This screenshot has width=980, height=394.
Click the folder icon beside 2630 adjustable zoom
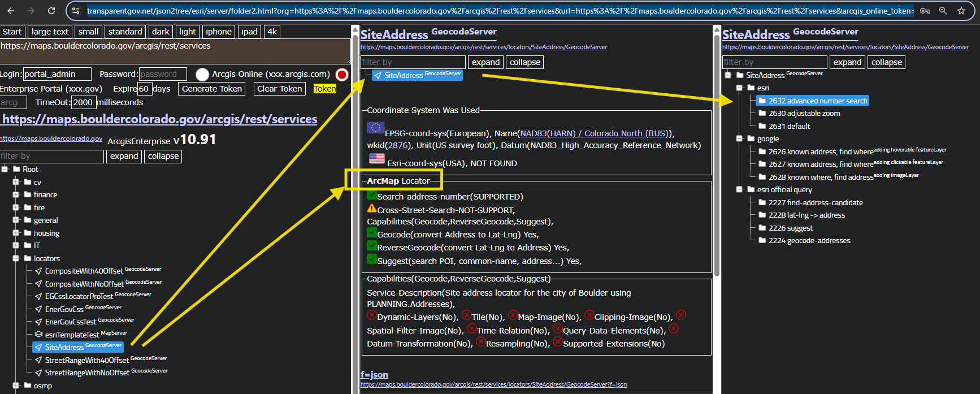pyautogui.click(x=762, y=113)
